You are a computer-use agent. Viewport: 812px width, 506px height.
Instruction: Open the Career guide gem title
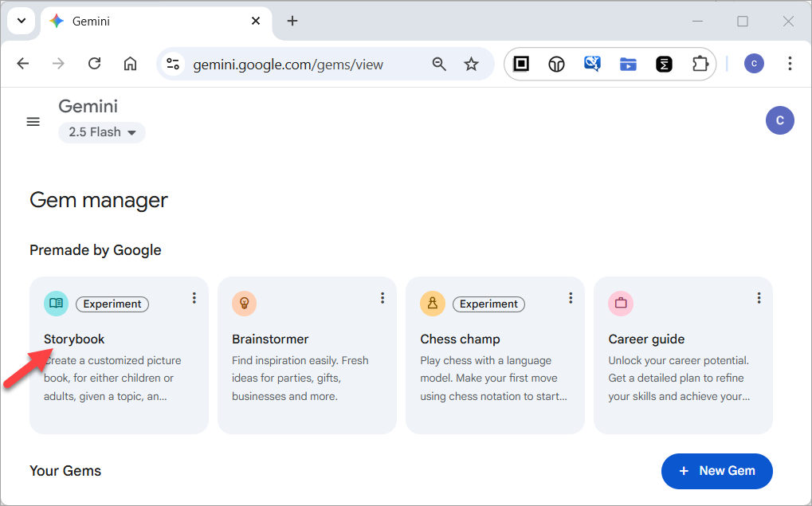point(646,339)
